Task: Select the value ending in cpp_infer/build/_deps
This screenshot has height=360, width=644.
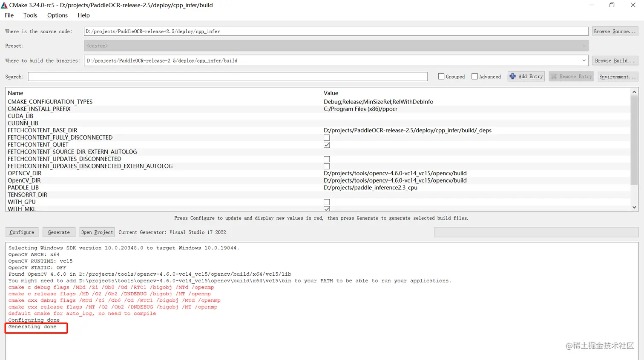Action: (x=408, y=131)
